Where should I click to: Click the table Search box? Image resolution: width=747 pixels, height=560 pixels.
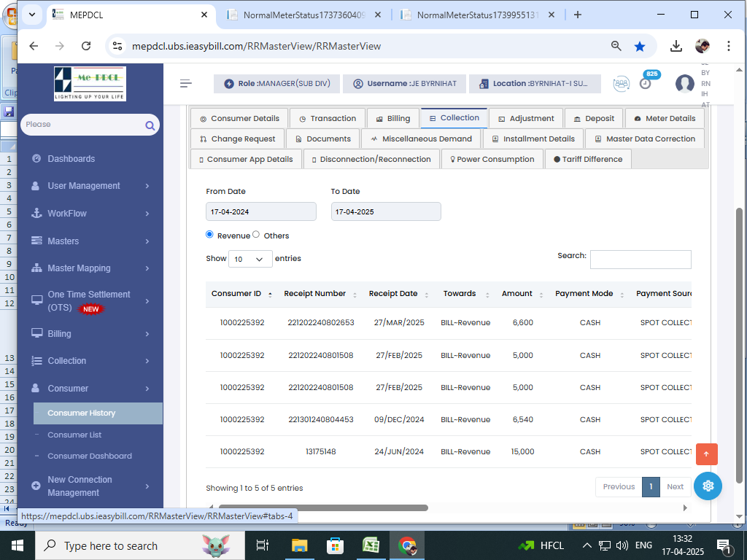640,260
